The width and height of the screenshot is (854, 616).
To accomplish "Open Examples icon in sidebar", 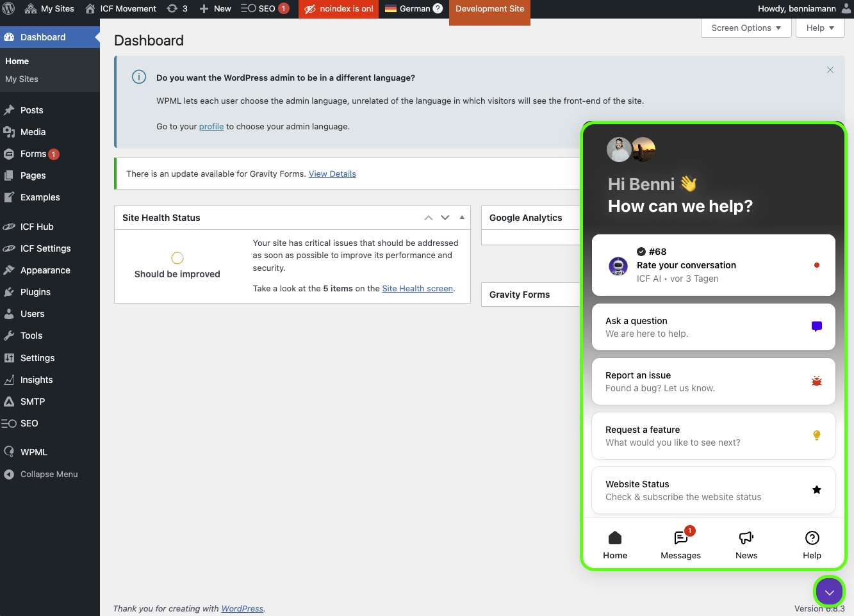I will 9,197.
